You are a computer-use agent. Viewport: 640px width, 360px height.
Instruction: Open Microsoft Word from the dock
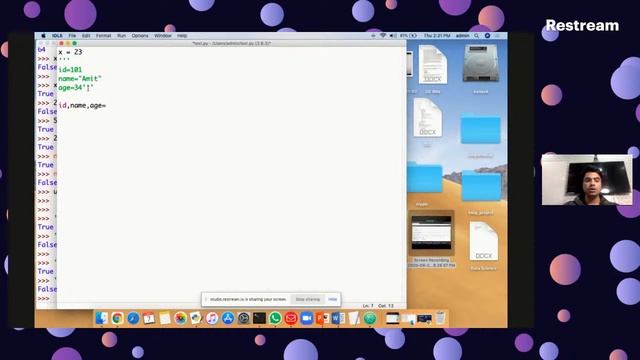[338, 318]
